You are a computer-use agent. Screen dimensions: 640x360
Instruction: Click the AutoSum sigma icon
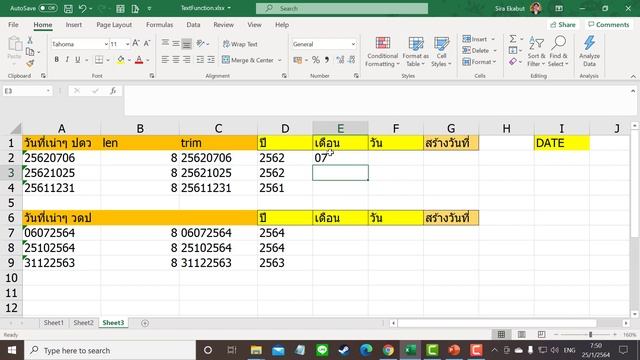(x=513, y=39)
